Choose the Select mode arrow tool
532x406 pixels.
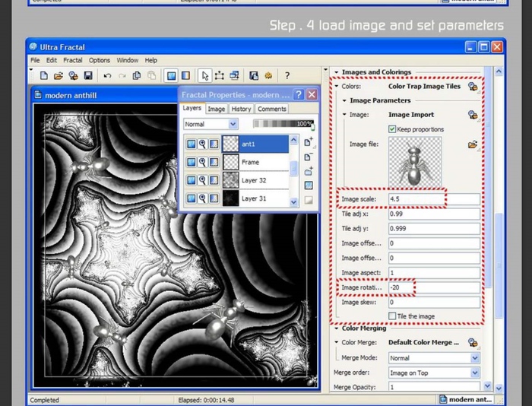[204, 75]
